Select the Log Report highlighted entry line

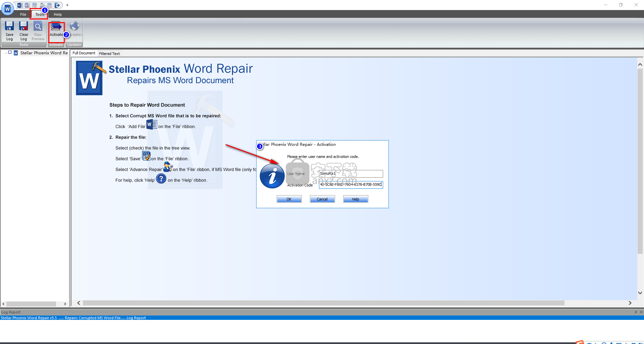(x=322, y=318)
